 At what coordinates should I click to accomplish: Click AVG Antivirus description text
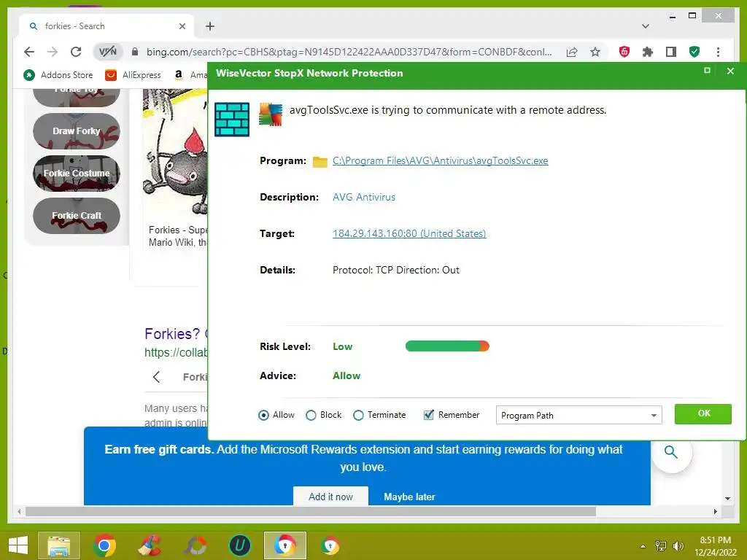[364, 197]
